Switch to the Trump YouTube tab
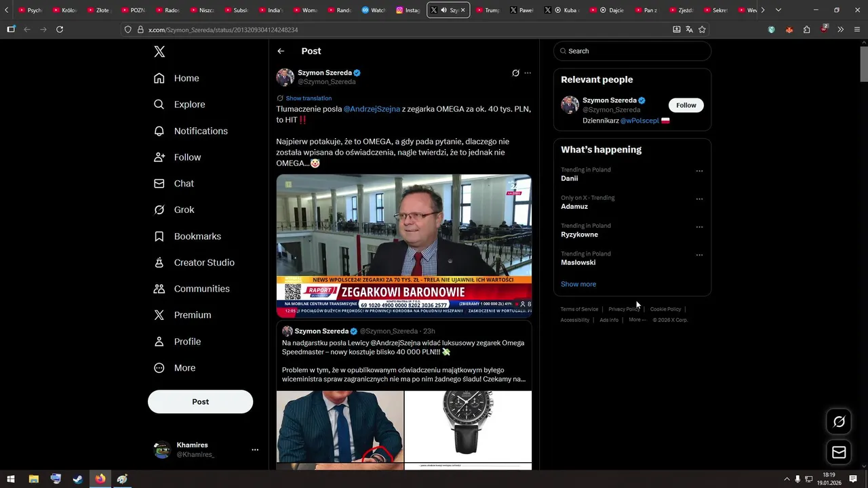 (488, 10)
